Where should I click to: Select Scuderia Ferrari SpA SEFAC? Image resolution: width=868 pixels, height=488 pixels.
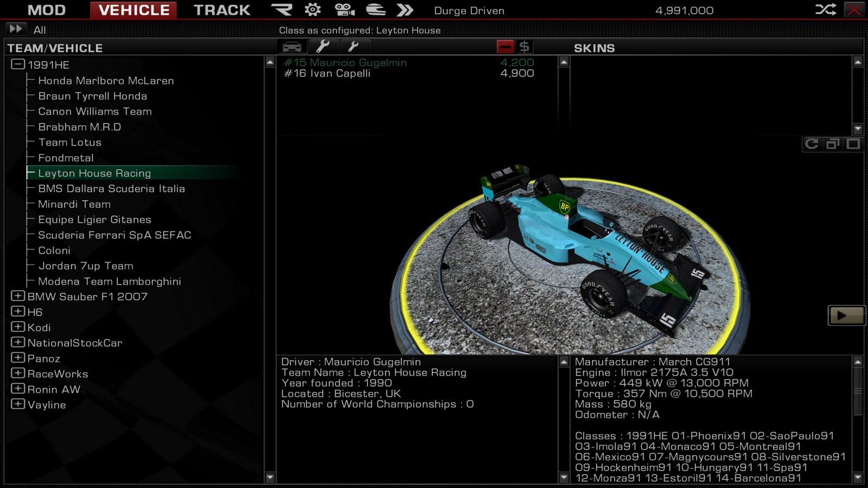click(x=114, y=235)
